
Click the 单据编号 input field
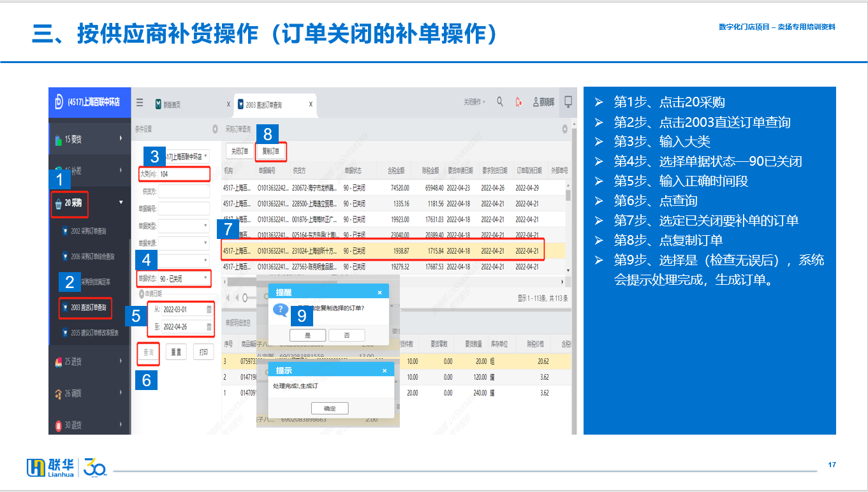(x=184, y=208)
